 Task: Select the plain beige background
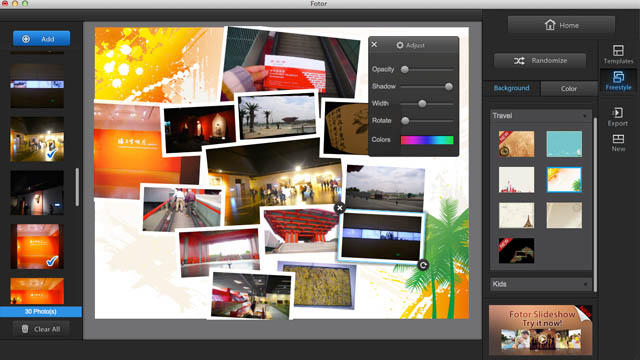click(564, 215)
